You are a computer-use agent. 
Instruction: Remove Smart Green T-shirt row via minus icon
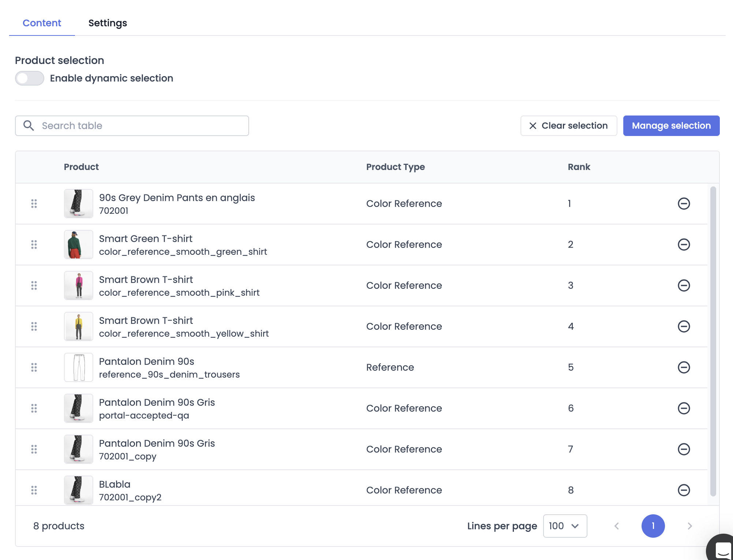pos(684,245)
